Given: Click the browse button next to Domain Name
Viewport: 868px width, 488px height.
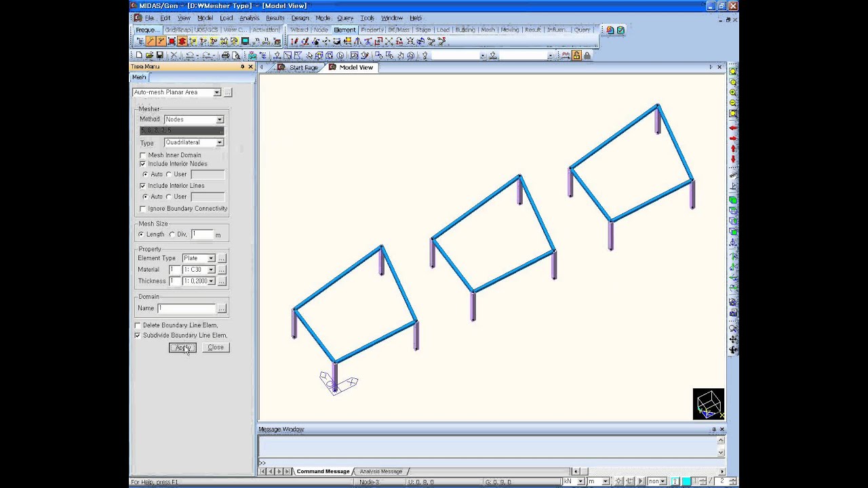Looking at the screenshot, I should click(222, 308).
